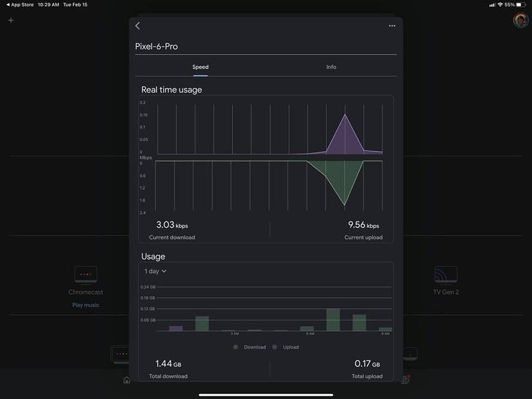
Task: Select the Speed tab
Action: [200, 66]
